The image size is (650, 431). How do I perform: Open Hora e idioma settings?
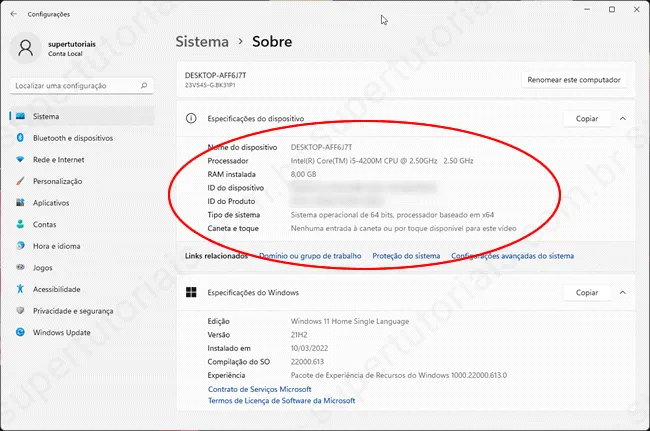[82, 246]
